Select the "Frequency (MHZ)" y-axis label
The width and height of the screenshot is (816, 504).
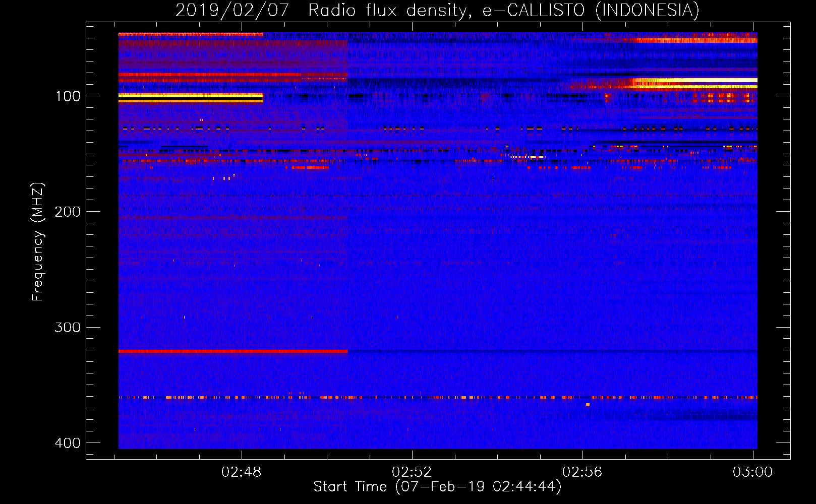click(x=38, y=241)
